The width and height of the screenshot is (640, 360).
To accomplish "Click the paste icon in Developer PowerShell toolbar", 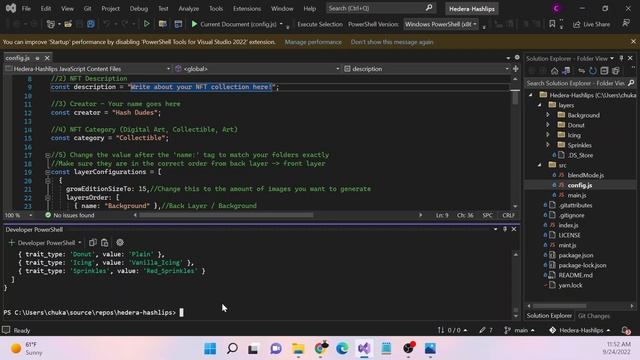I will (x=104, y=242).
